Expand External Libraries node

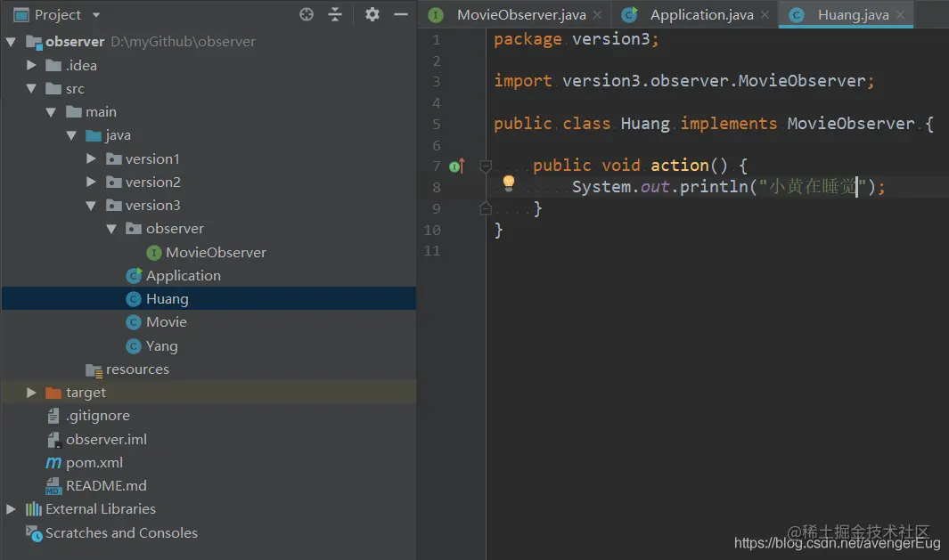11,509
